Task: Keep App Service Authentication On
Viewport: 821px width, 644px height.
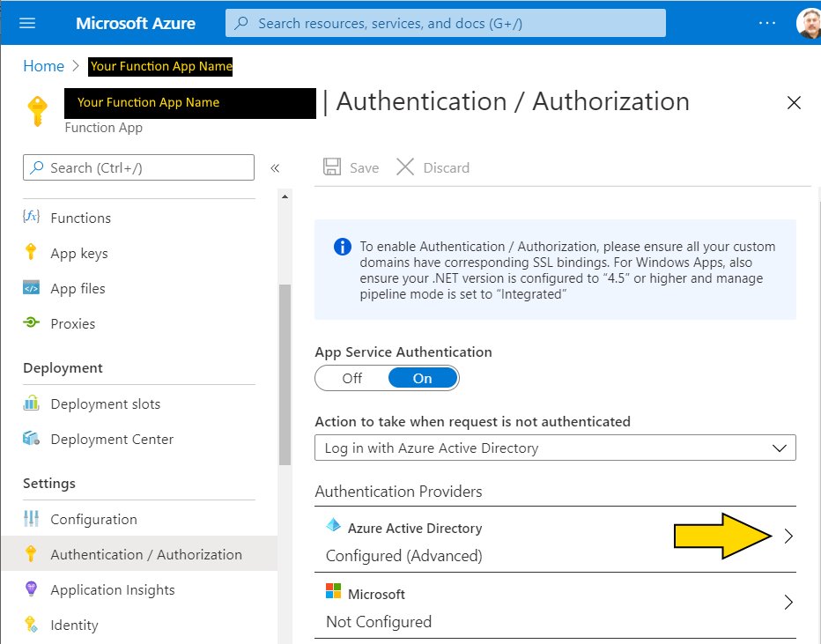Action: (x=422, y=378)
